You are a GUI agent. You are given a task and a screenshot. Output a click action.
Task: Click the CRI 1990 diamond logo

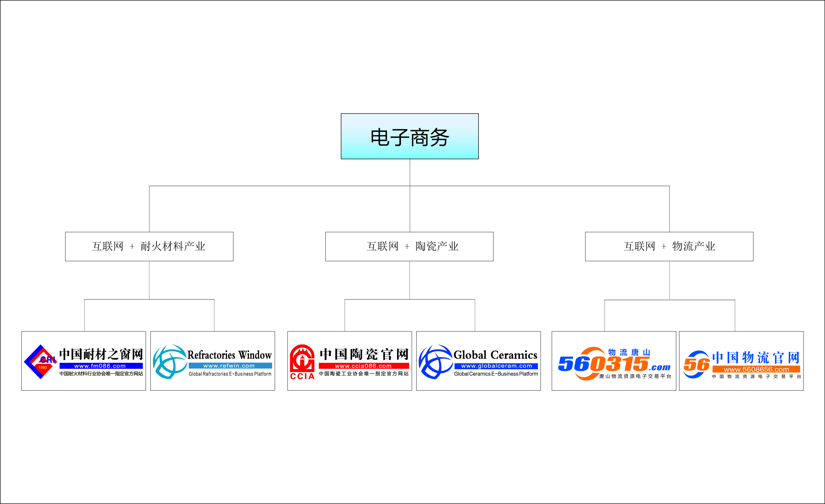(x=40, y=362)
